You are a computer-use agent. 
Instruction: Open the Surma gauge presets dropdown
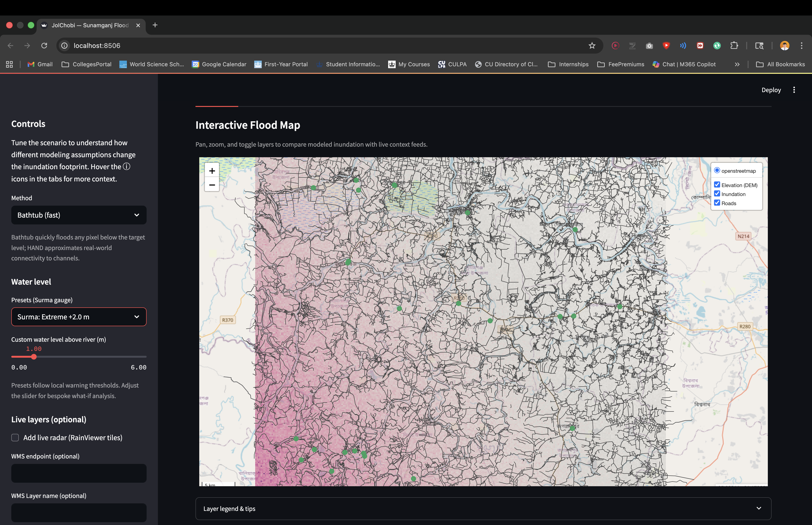[x=79, y=317]
